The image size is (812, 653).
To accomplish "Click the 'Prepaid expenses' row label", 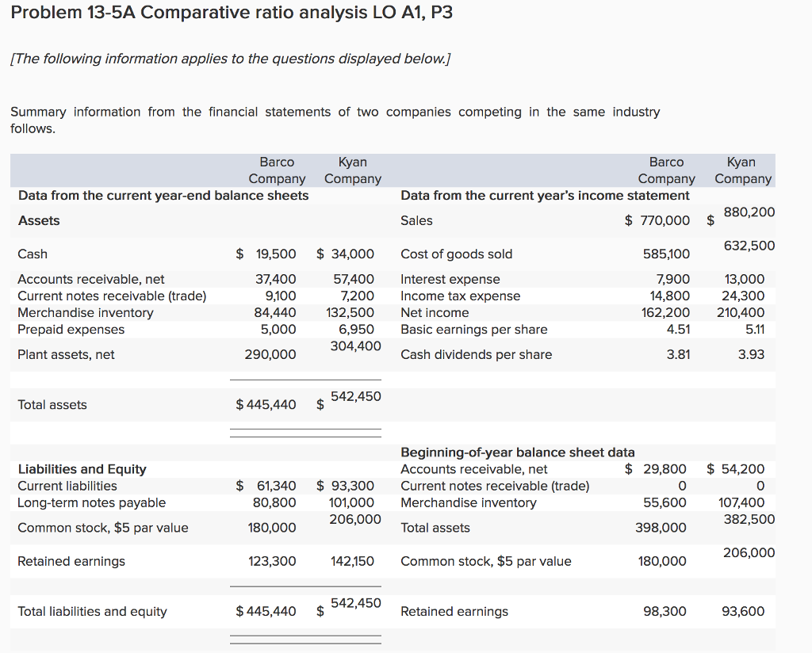I will pos(71,329).
